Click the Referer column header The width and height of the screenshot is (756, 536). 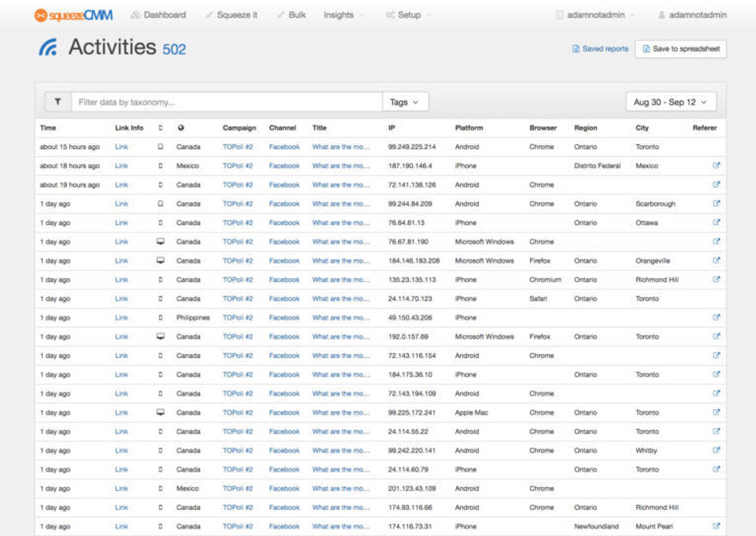(x=704, y=128)
